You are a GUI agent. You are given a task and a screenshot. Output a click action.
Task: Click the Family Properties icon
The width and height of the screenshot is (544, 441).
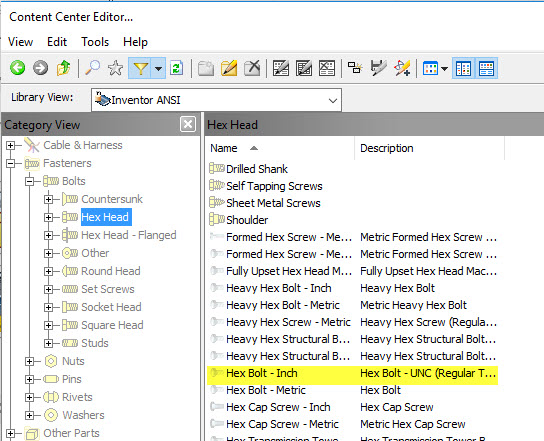(304, 68)
